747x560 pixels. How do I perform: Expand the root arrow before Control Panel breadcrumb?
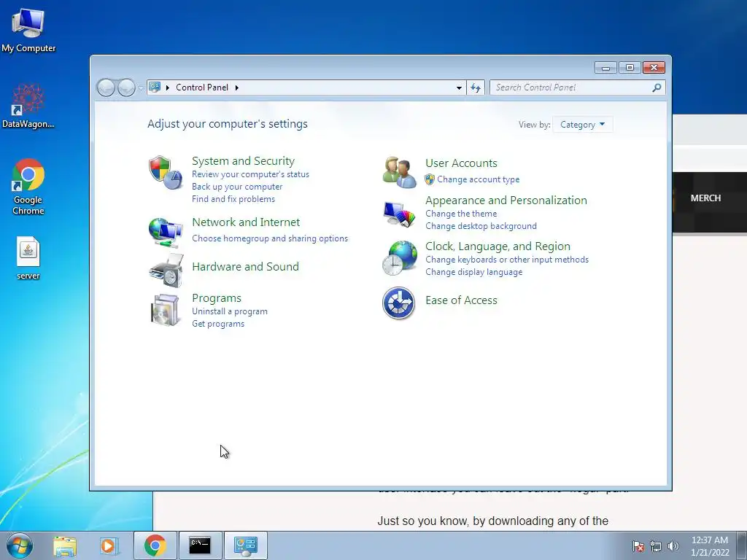(x=168, y=87)
